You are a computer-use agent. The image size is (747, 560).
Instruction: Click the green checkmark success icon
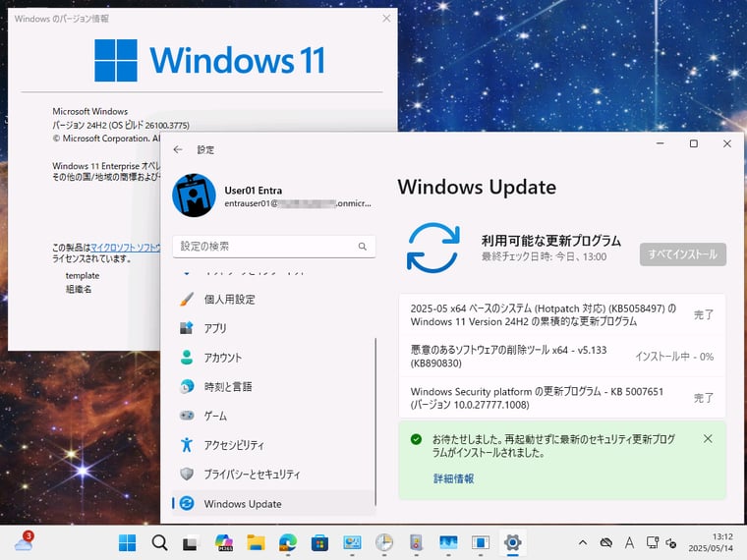click(x=416, y=439)
